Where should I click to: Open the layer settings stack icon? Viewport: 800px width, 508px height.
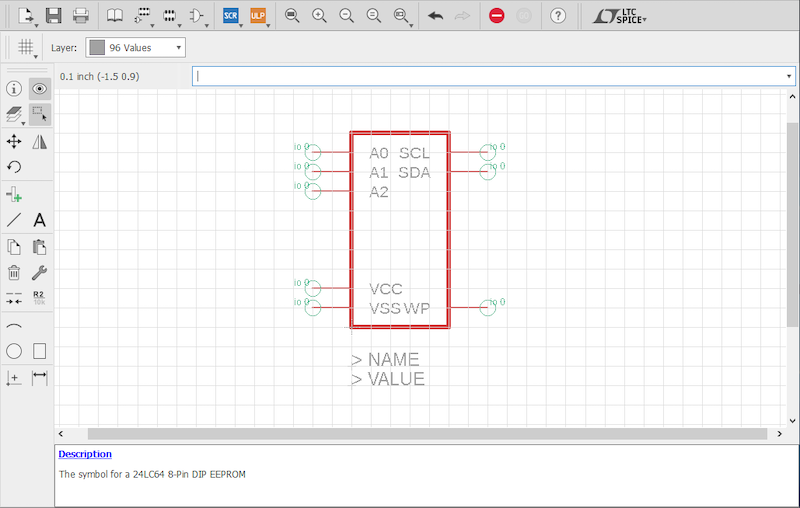click(14, 115)
